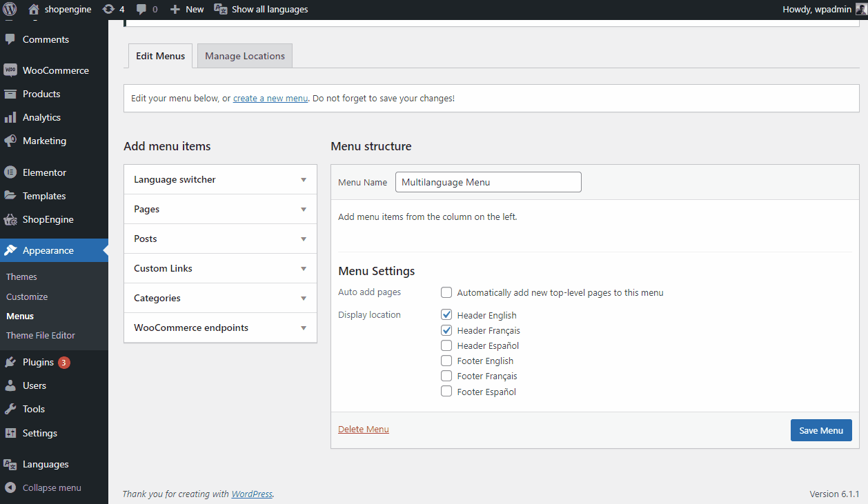Click the Collapse menu arrow icon
This screenshot has height=504, width=868.
click(x=10, y=487)
